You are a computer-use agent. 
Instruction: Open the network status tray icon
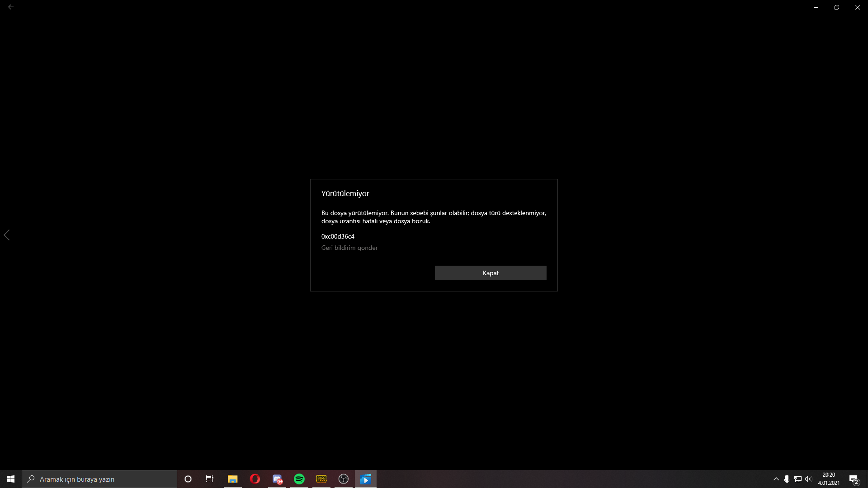798,479
